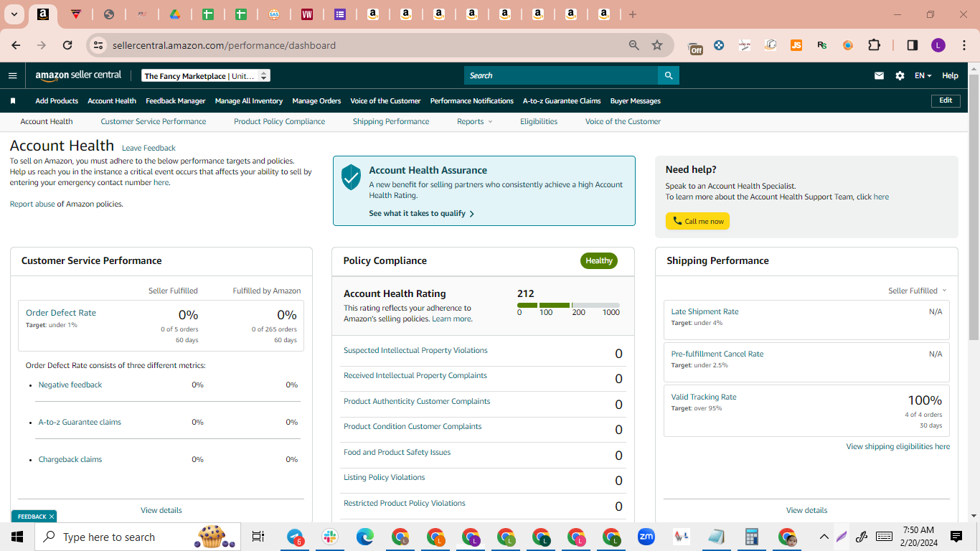This screenshot has height=551, width=980.
Task: Open a new browser tab
Action: (x=632, y=14)
